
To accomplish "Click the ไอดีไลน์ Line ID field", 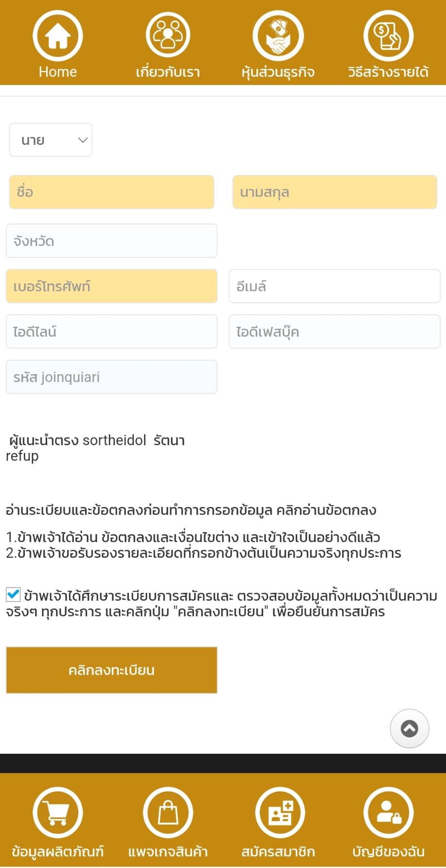I will click(111, 331).
